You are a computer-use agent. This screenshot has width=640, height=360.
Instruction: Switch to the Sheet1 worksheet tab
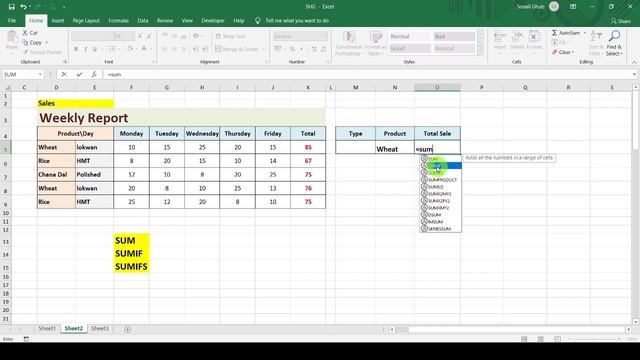pyautogui.click(x=47, y=329)
